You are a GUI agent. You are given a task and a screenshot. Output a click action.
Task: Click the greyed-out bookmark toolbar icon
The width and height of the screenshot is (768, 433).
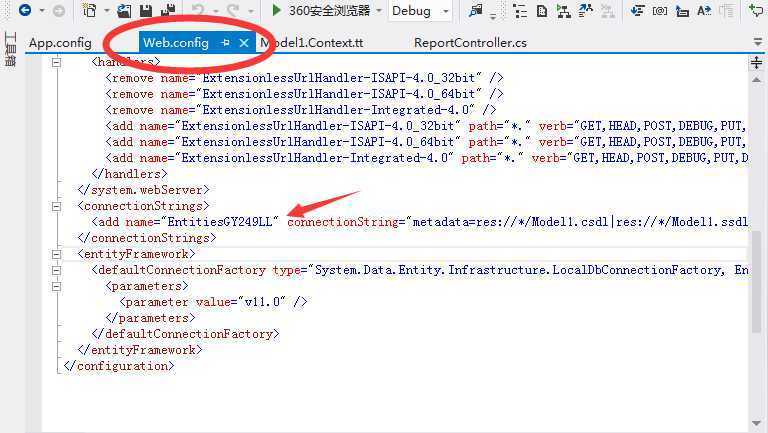pos(726,10)
